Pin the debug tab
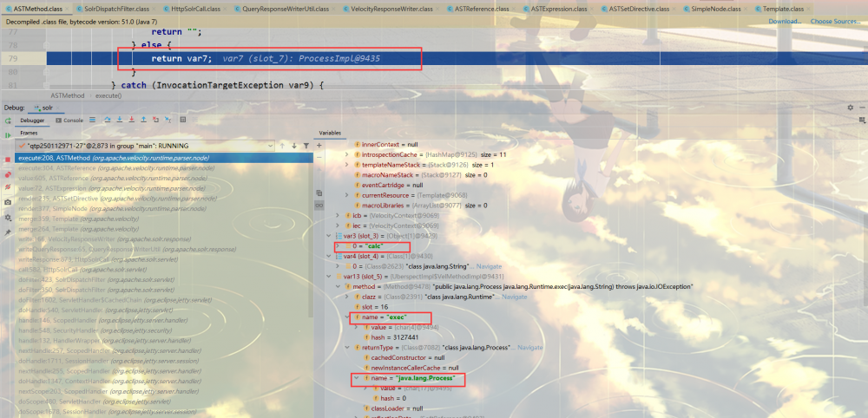This screenshot has height=418, width=868. click(8, 232)
